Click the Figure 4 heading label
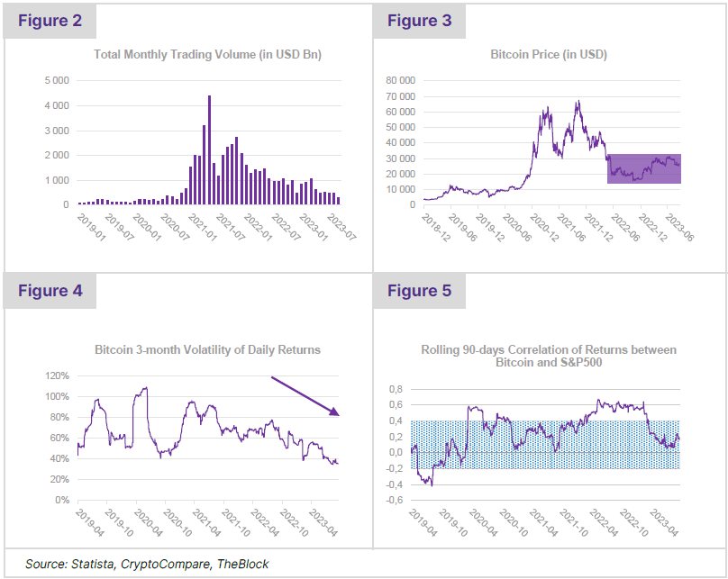Viewport: 728px width, 579px height. [50, 291]
